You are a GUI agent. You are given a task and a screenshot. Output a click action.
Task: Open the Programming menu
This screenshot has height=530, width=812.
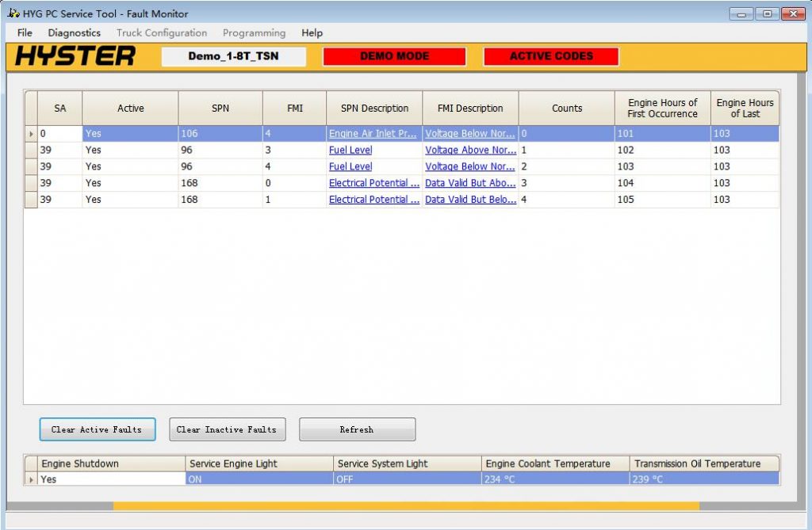coord(254,32)
